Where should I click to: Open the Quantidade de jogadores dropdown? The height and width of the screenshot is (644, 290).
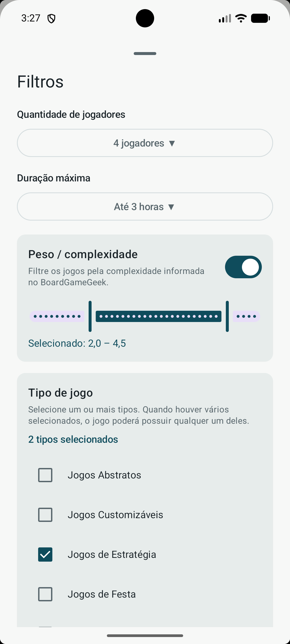click(x=145, y=143)
